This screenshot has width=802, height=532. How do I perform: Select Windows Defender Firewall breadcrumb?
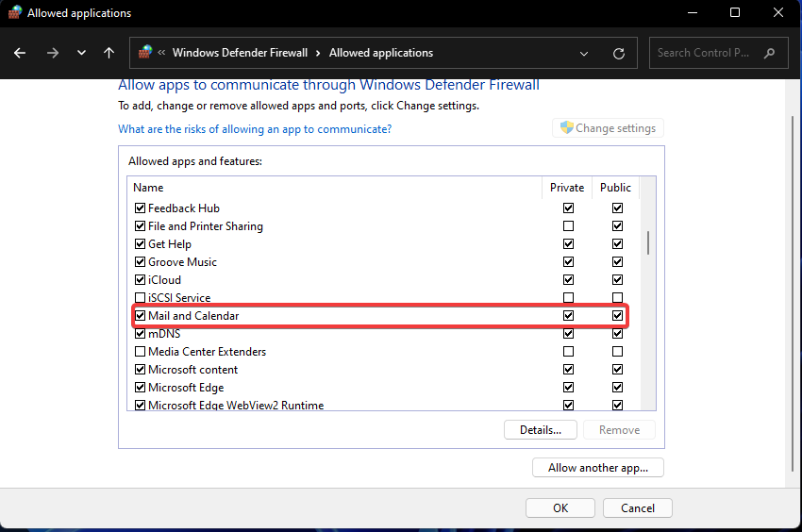[242, 53]
